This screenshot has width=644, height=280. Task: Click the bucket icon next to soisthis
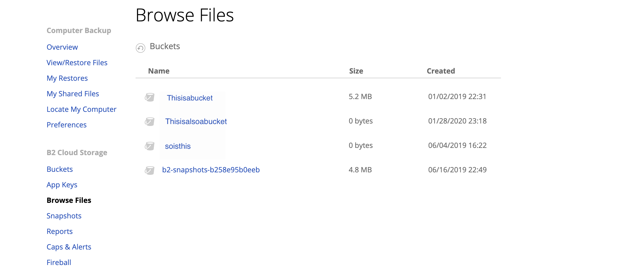click(x=150, y=146)
